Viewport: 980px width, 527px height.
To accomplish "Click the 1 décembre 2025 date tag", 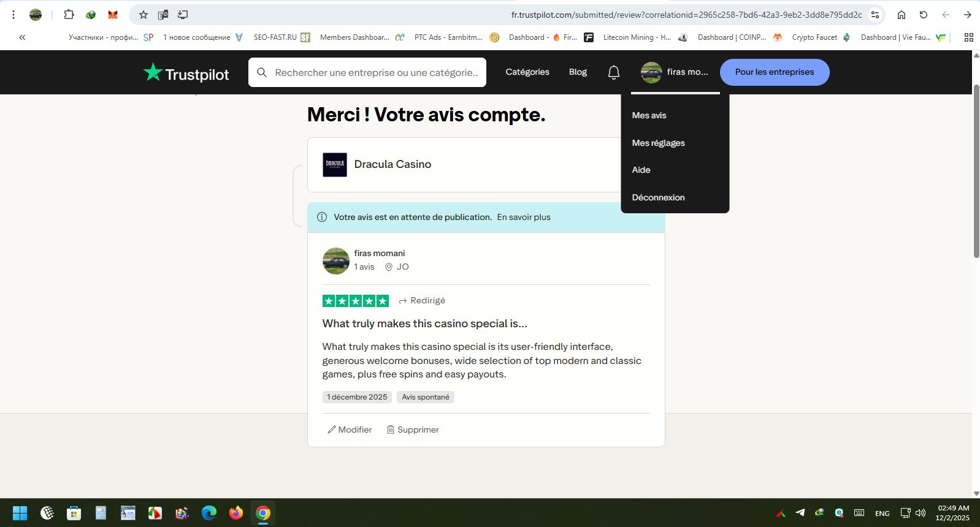I will click(357, 397).
